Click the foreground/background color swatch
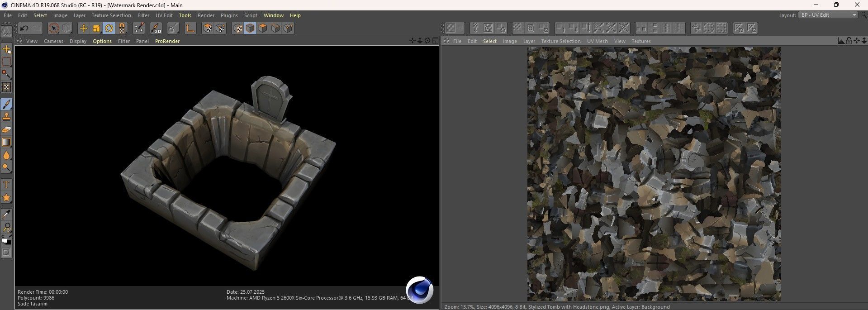The width and height of the screenshot is (868, 310). point(6,240)
